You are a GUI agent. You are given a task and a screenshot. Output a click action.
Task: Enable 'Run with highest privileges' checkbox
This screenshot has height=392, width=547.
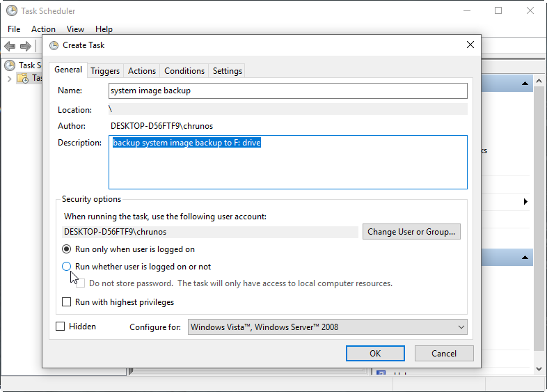[x=67, y=302]
